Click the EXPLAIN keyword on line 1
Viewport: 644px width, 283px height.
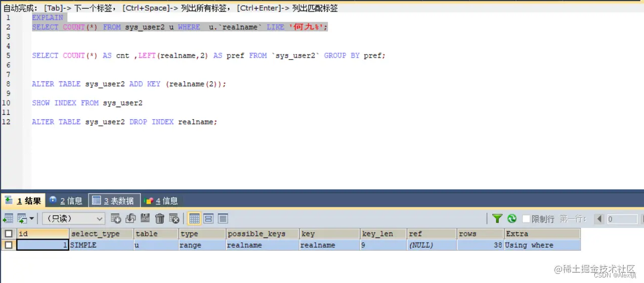(x=48, y=17)
